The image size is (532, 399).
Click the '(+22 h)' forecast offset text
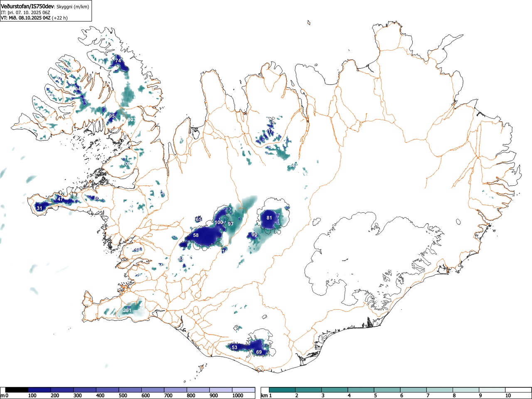[x=59, y=18]
